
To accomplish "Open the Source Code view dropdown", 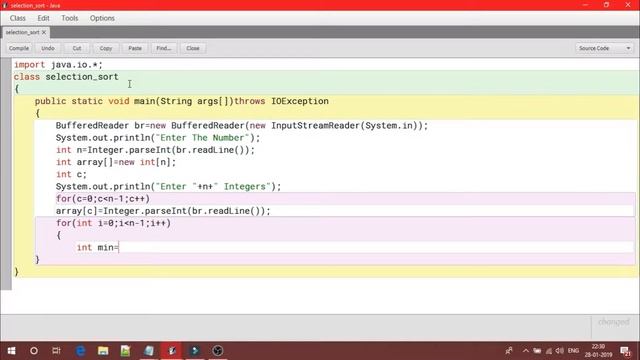I will click(x=604, y=48).
